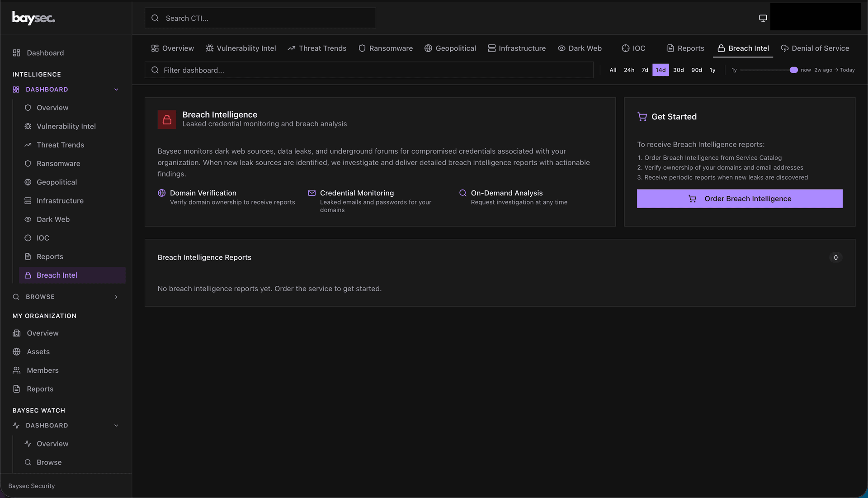Collapse the Intelligence DASHBOARD section
Screen dimensions: 868x498
coord(116,90)
